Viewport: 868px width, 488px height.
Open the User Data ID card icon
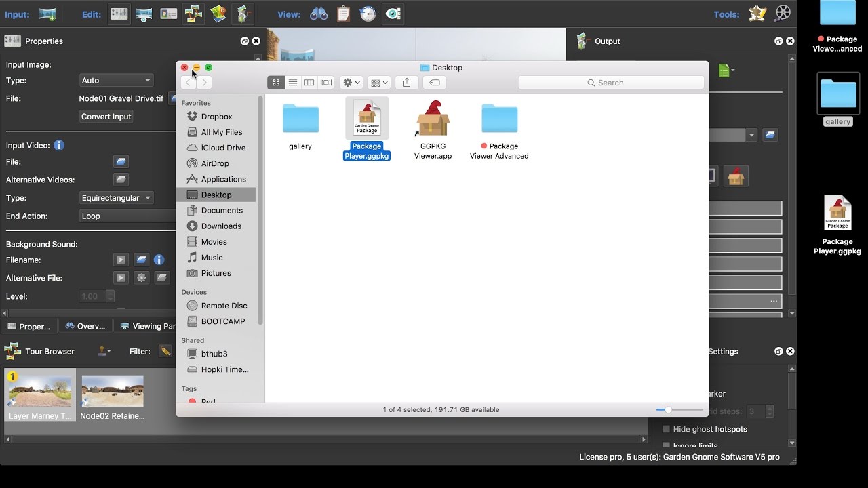point(169,14)
